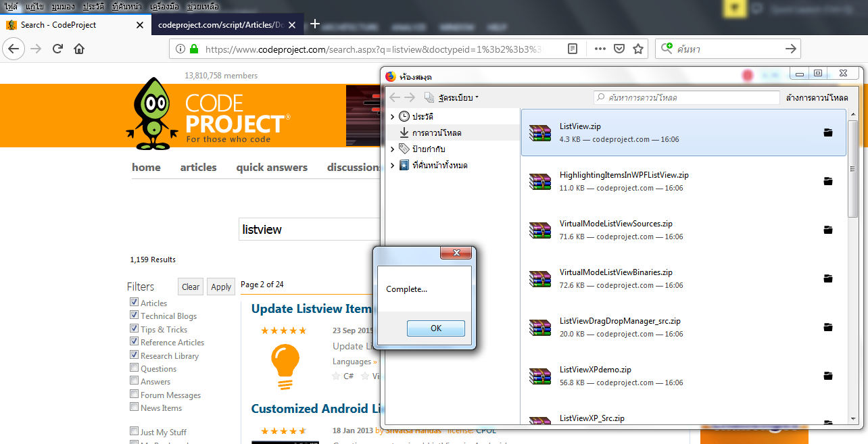This screenshot has width=868, height=444.
Task: Reload the CodeProject search page
Action: (x=58, y=49)
